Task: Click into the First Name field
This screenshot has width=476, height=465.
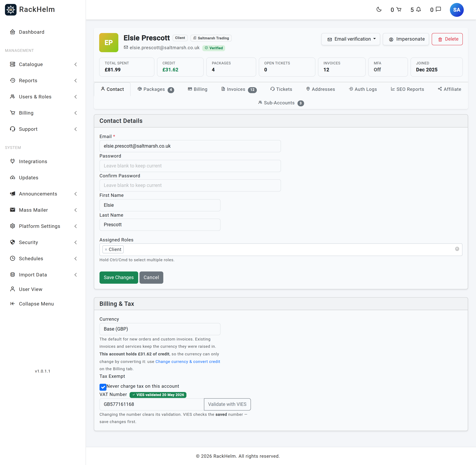Action: [x=160, y=205]
